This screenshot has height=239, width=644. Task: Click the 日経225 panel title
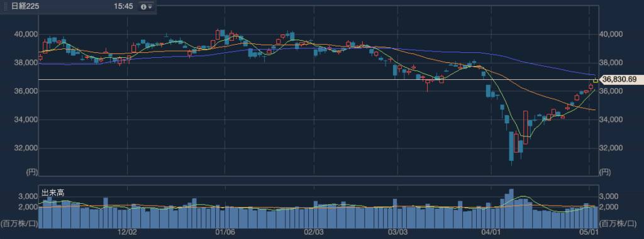(x=25, y=7)
